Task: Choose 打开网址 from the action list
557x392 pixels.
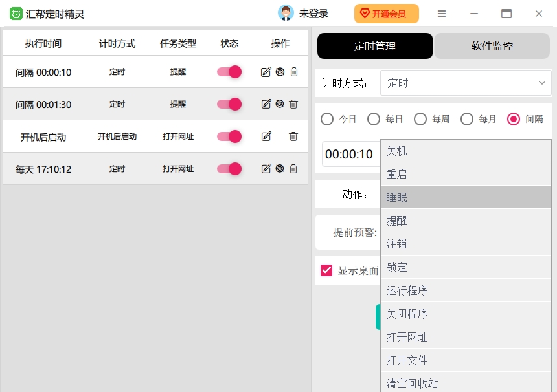Action: (x=466, y=337)
